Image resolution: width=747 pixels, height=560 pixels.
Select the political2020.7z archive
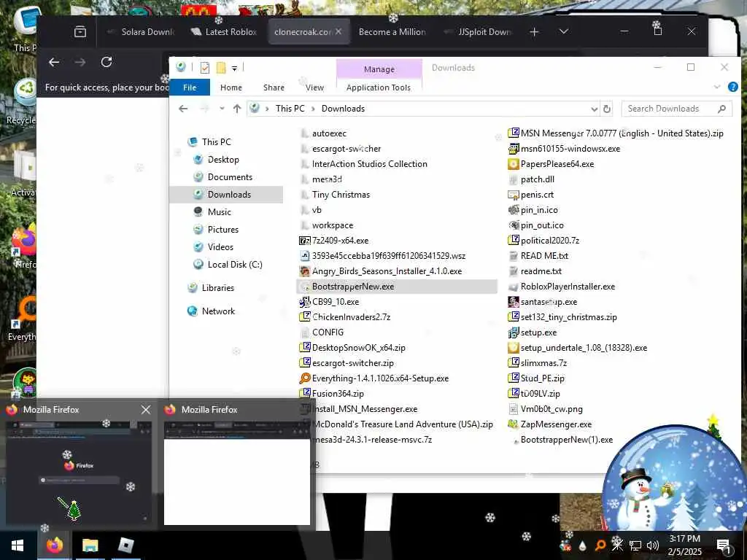click(x=543, y=241)
